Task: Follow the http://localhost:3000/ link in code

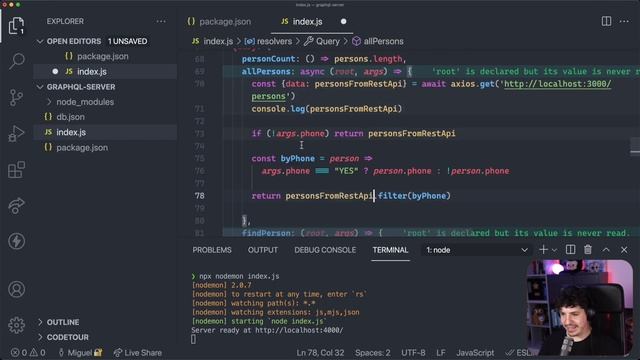Action: point(558,84)
